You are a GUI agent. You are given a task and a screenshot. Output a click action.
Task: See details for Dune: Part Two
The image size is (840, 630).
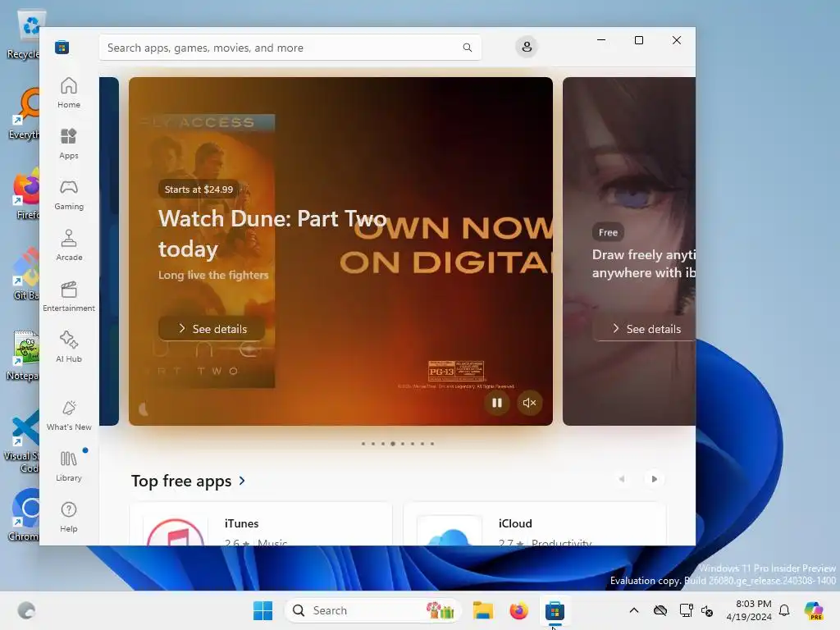[x=212, y=328]
